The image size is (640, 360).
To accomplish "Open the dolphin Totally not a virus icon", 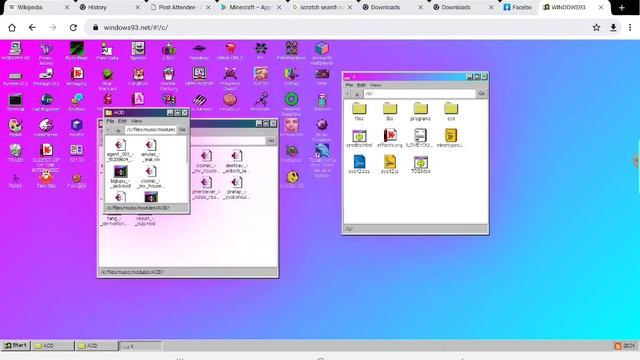I will click(322, 160).
